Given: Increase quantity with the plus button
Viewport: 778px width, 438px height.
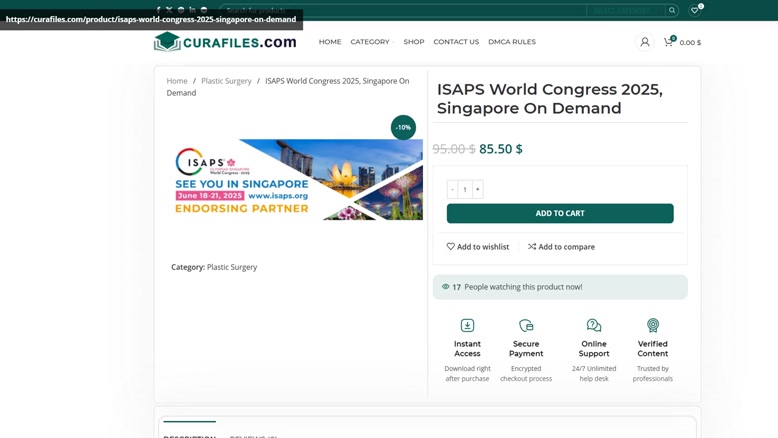Looking at the screenshot, I should [x=478, y=189].
